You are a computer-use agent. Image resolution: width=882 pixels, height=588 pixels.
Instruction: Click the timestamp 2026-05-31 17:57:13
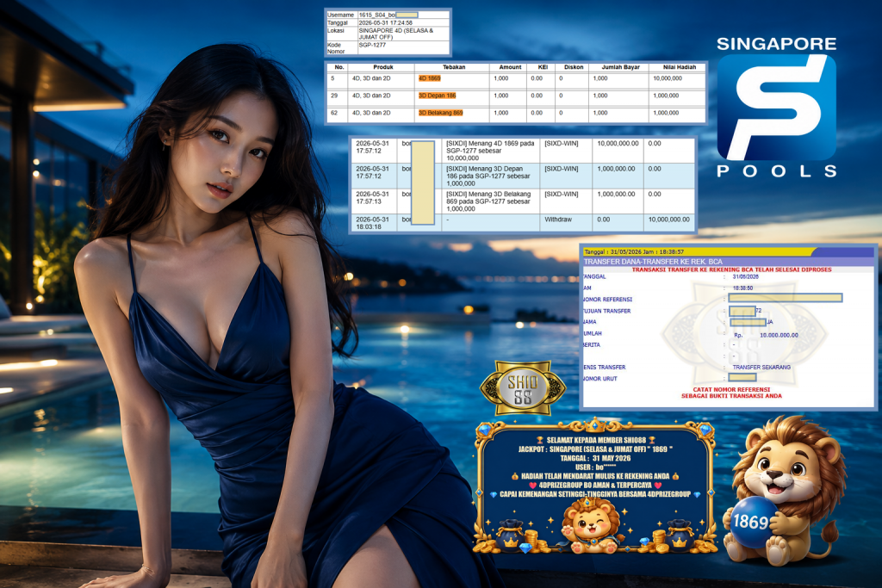point(372,198)
